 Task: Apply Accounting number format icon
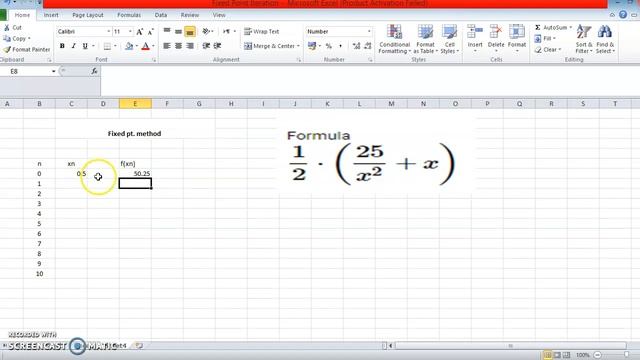312,46
